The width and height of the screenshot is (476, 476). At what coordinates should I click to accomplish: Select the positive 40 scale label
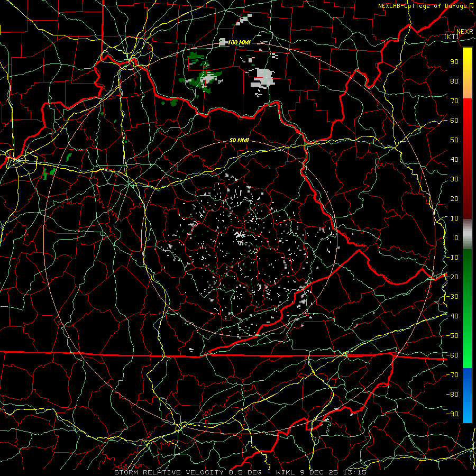click(x=454, y=159)
